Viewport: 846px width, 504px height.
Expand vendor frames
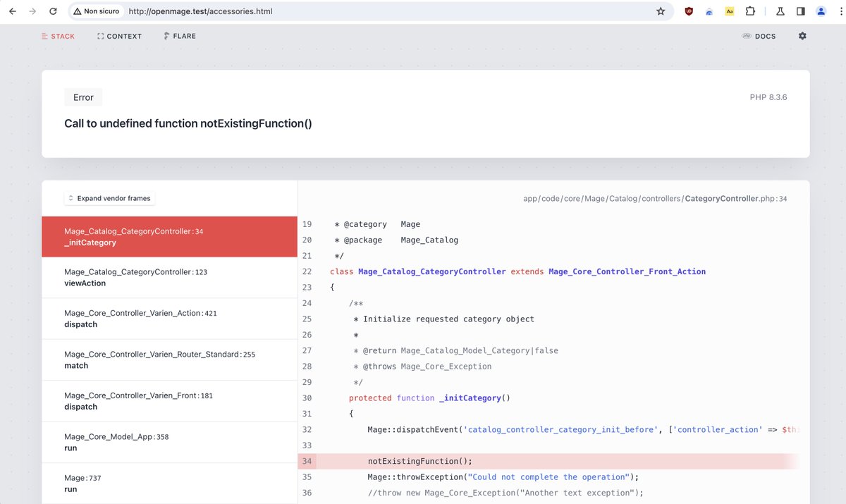(109, 198)
